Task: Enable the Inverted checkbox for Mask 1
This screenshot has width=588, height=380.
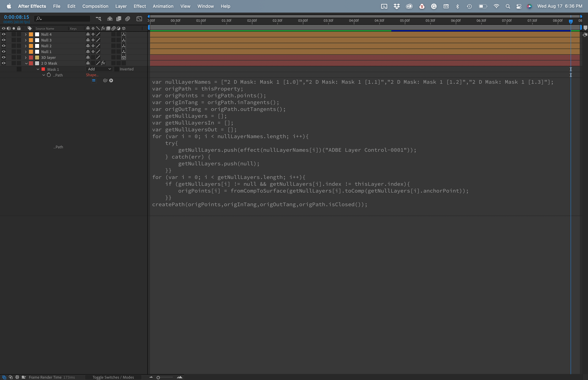Action: coord(117,69)
